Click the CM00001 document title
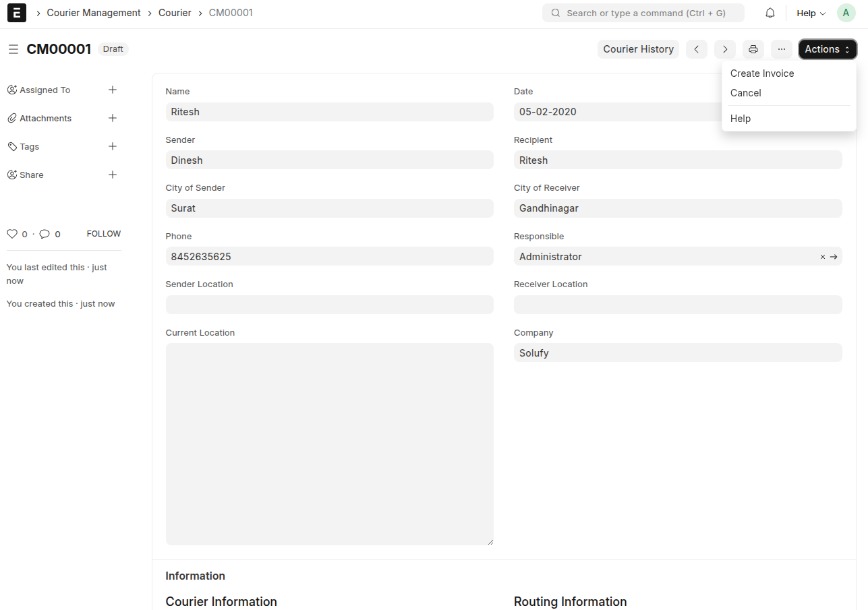The width and height of the screenshot is (868, 610). (59, 49)
